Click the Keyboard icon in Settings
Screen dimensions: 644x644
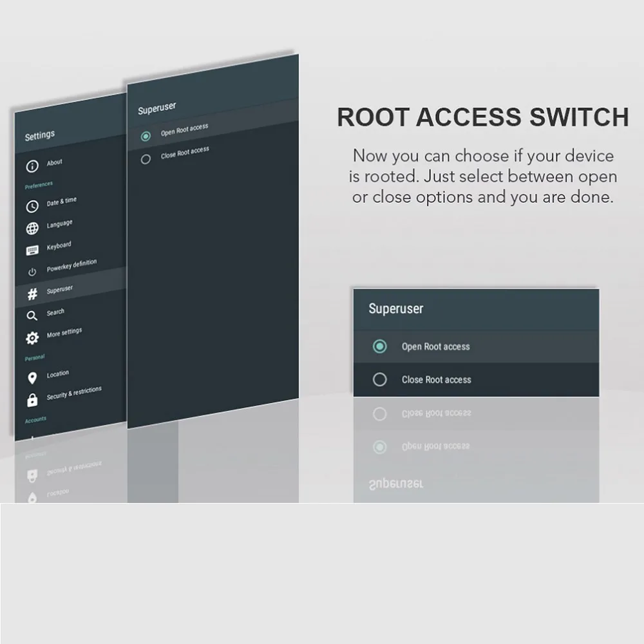pyautogui.click(x=32, y=250)
